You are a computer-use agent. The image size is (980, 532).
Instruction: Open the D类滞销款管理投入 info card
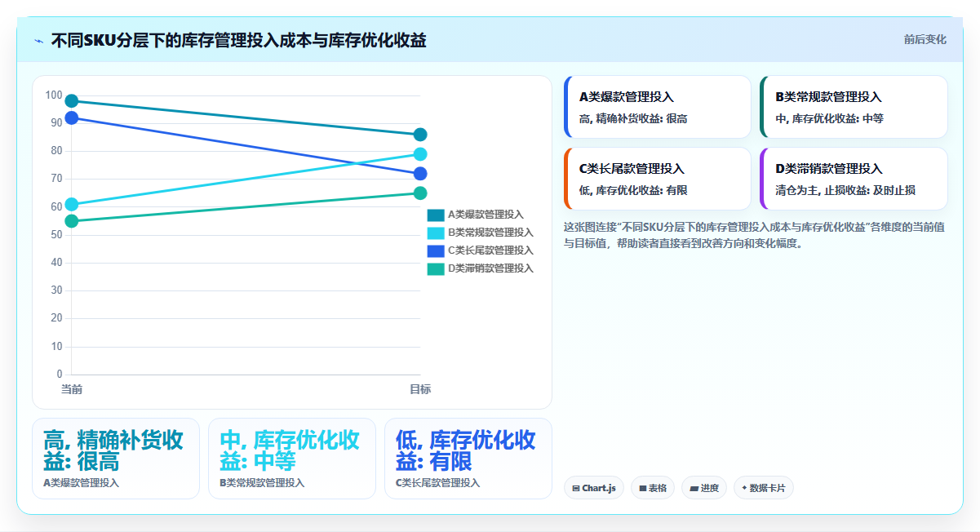coord(854,179)
